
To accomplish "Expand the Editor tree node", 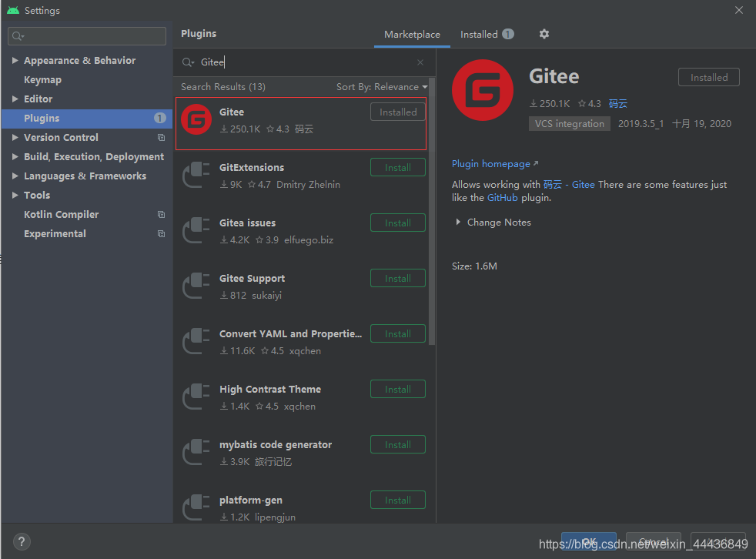I will (x=15, y=99).
